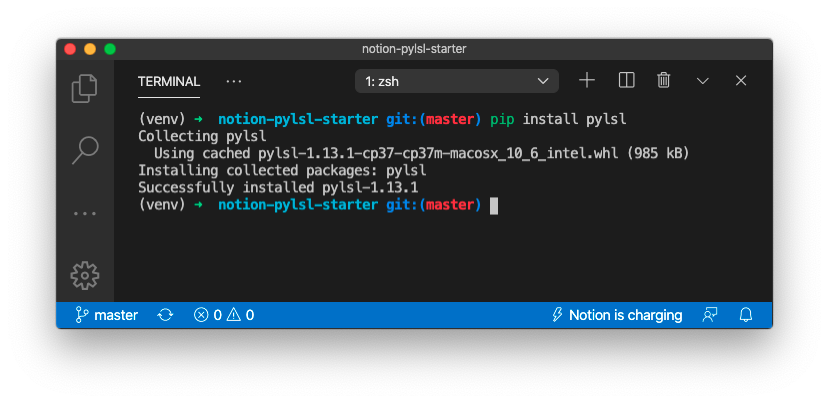Kill terminal with the trash icon
Viewport: 829px width, 403px height.
[x=664, y=80]
